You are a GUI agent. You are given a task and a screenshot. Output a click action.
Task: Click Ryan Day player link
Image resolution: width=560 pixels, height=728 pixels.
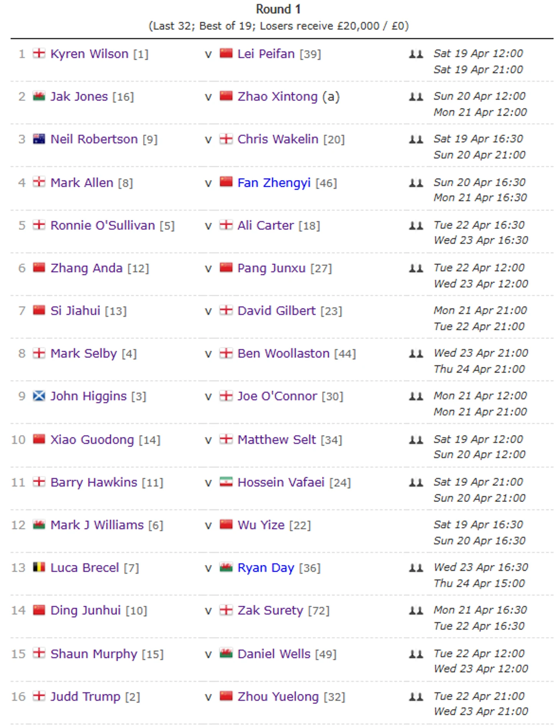(x=266, y=568)
